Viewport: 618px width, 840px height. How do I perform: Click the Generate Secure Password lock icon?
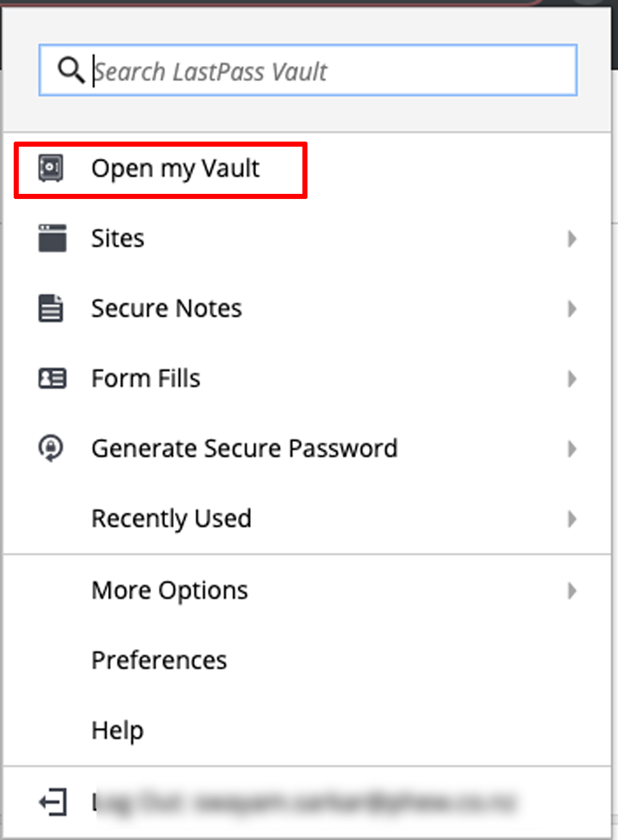[x=51, y=448]
